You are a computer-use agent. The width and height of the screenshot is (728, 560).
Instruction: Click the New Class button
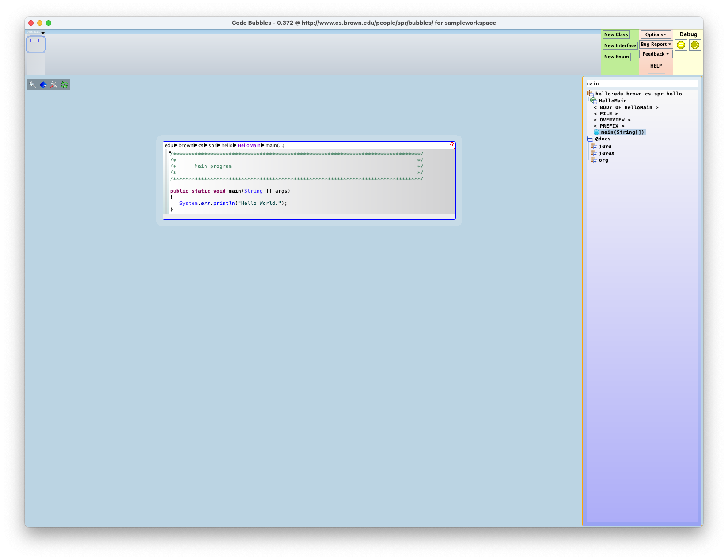tap(616, 34)
